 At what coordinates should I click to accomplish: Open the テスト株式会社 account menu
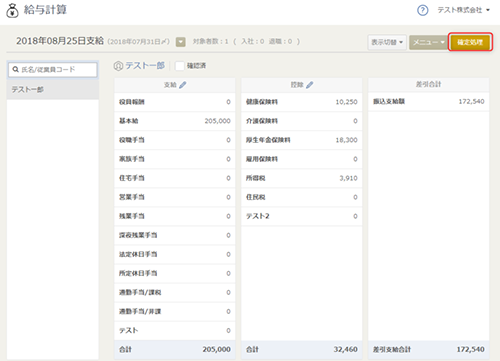(x=463, y=10)
